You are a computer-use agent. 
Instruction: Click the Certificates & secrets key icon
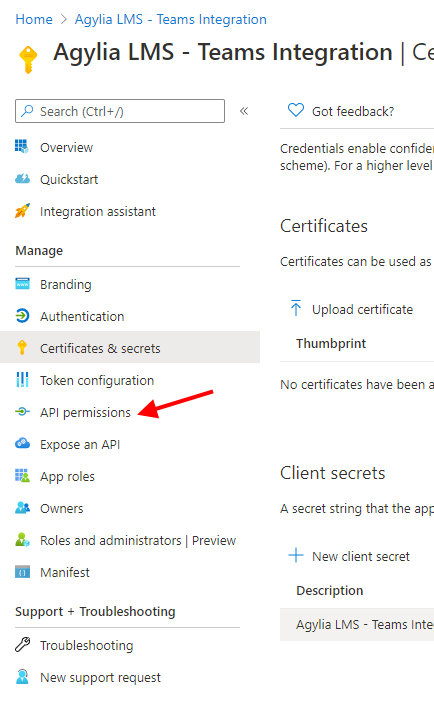pyautogui.click(x=22, y=348)
